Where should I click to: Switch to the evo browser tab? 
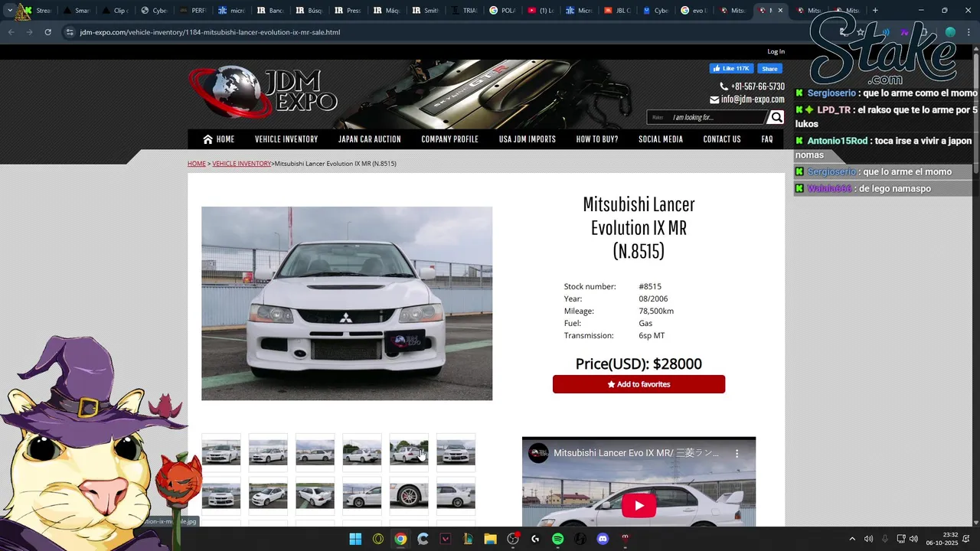[x=694, y=11]
